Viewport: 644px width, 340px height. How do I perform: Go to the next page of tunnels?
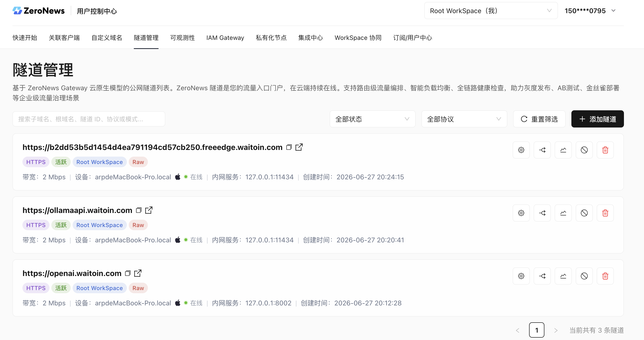tap(556, 330)
